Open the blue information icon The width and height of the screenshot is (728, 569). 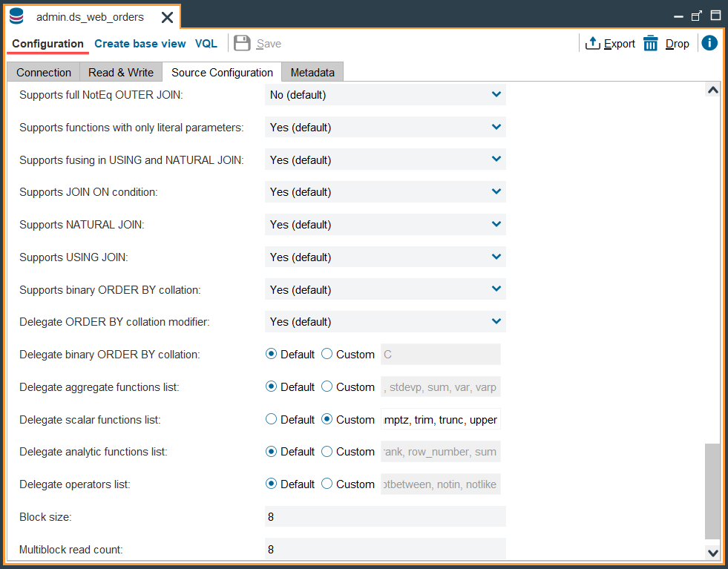pos(709,43)
